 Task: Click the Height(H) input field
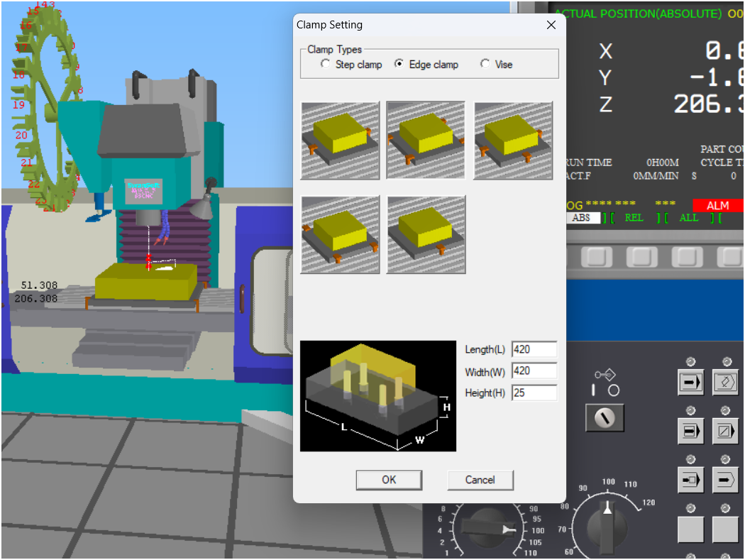[534, 392]
